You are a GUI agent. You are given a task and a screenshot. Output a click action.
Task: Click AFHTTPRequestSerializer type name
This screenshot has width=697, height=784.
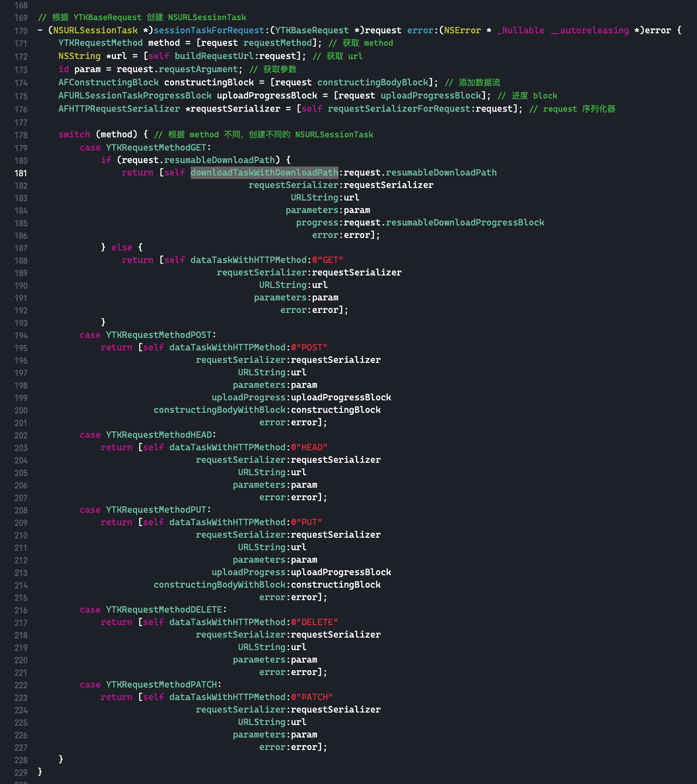[x=119, y=109]
